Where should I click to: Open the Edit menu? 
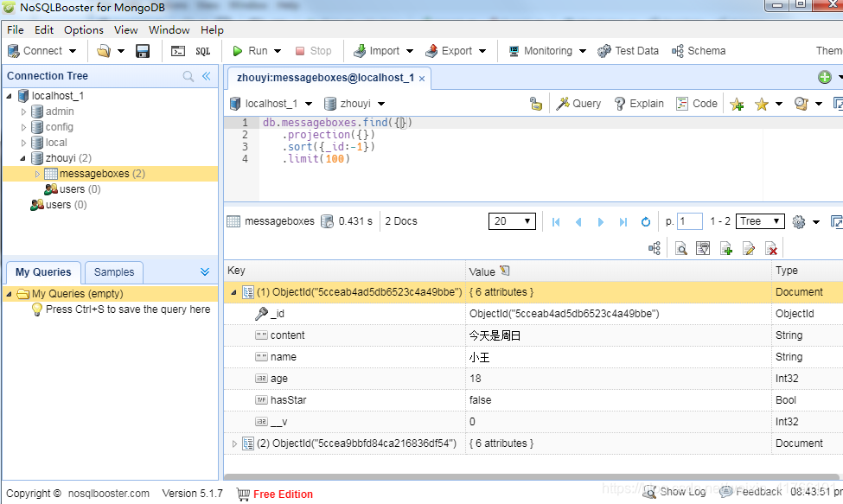coord(44,30)
